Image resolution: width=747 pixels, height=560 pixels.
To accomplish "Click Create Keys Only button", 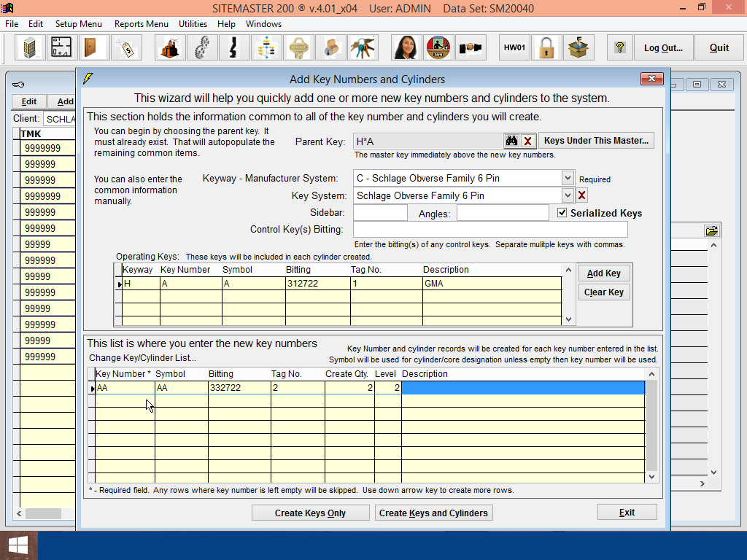I will (310, 513).
